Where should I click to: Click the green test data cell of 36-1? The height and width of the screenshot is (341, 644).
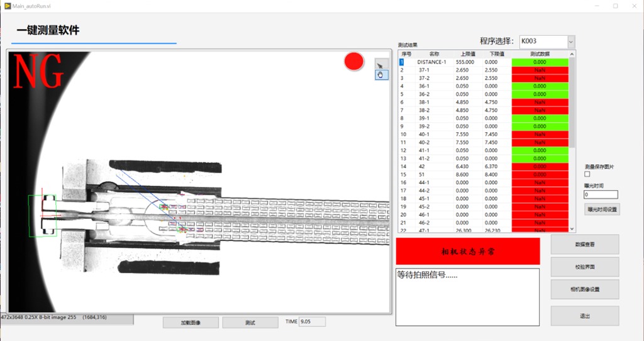click(x=540, y=86)
